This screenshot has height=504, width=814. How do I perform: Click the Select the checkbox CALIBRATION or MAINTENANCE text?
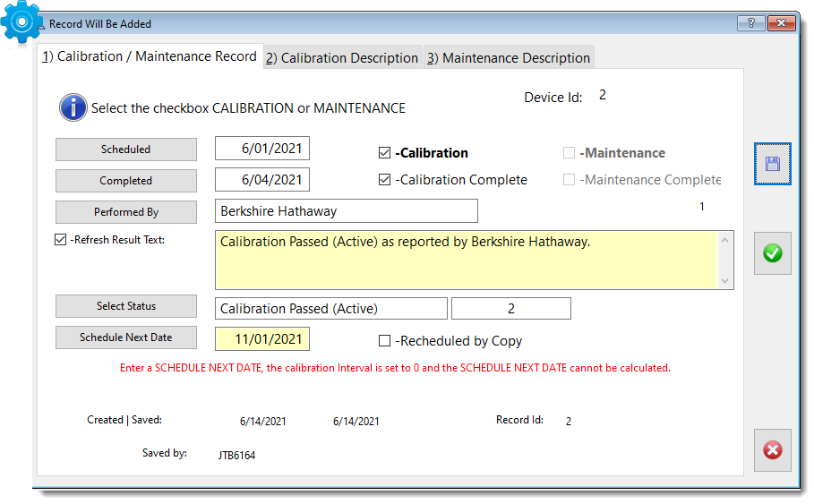pos(248,108)
